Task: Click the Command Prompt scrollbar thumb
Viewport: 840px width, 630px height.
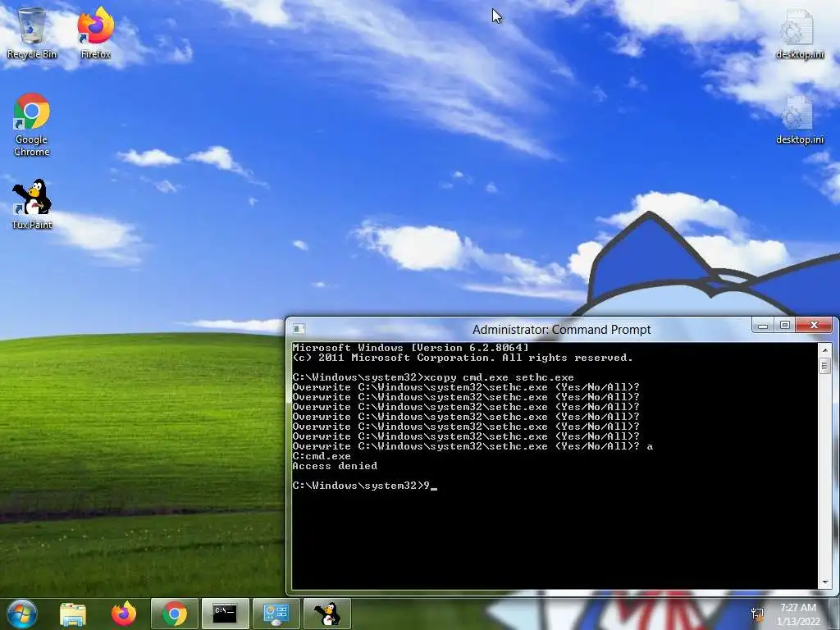Action: (824, 366)
